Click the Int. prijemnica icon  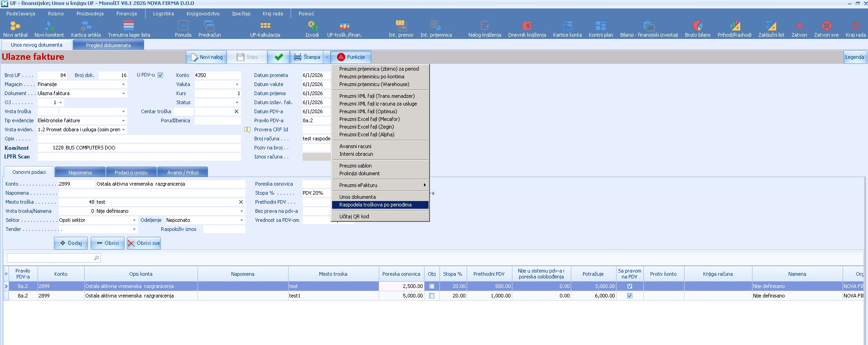click(436, 29)
